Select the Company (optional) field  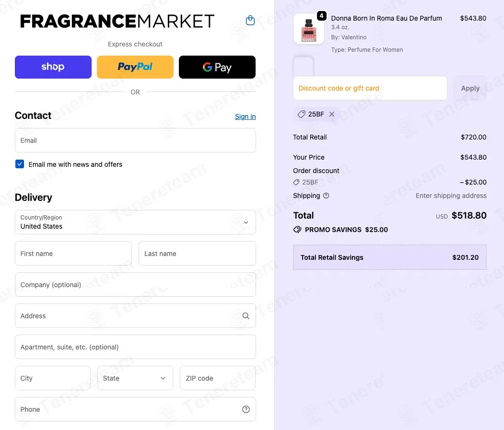(135, 285)
